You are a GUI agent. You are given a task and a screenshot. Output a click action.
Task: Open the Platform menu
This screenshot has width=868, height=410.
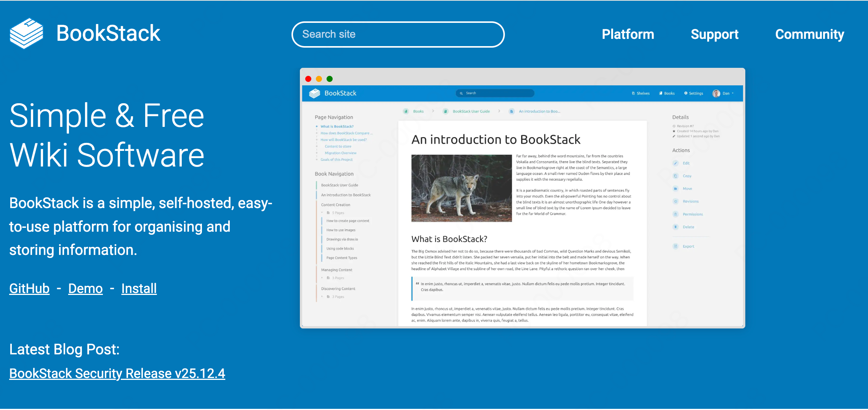pos(628,34)
